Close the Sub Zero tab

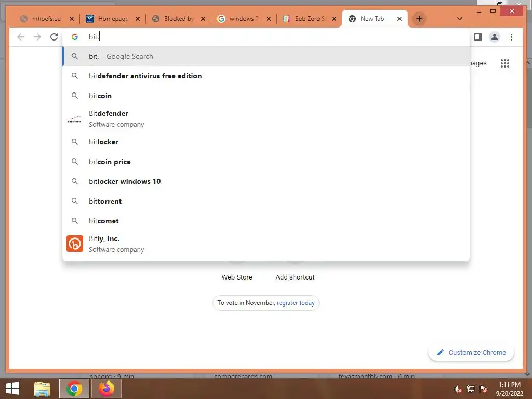coord(334,19)
